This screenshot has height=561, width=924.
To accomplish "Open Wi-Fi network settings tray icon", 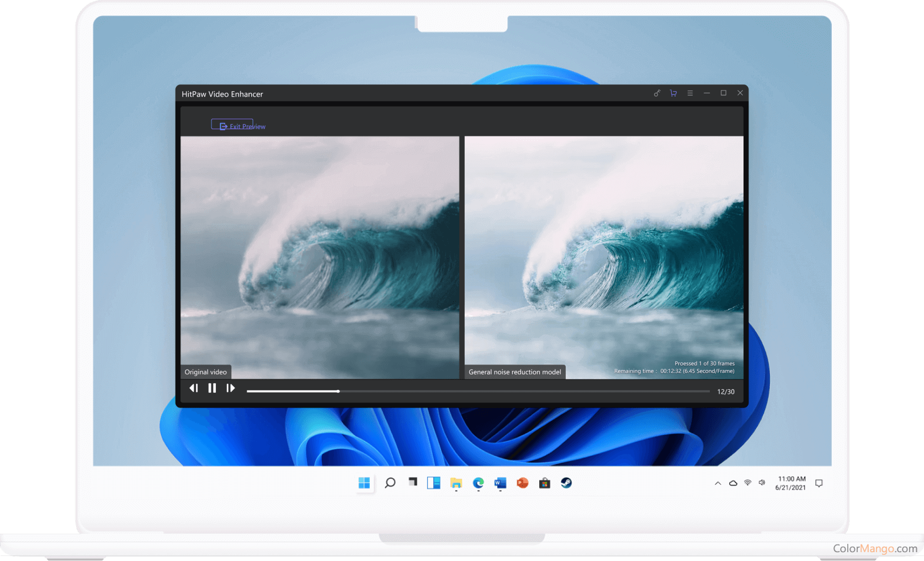I will tap(748, 483).
